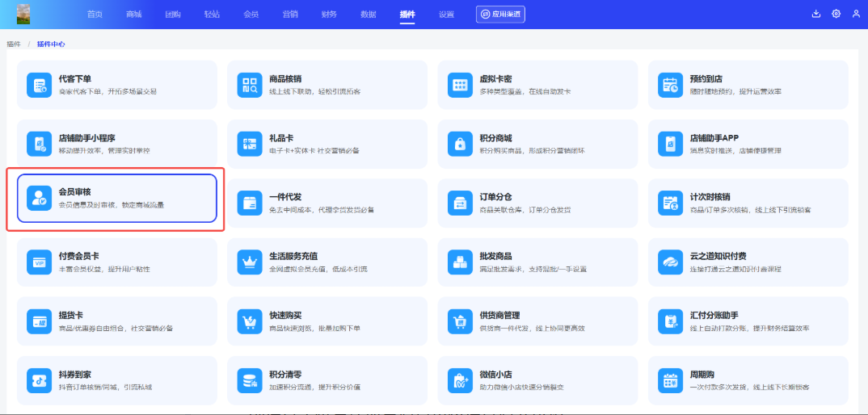This screenshot has height=415, width=868.
Task: Click the user profile icon
Action: (x=856, y=14)
